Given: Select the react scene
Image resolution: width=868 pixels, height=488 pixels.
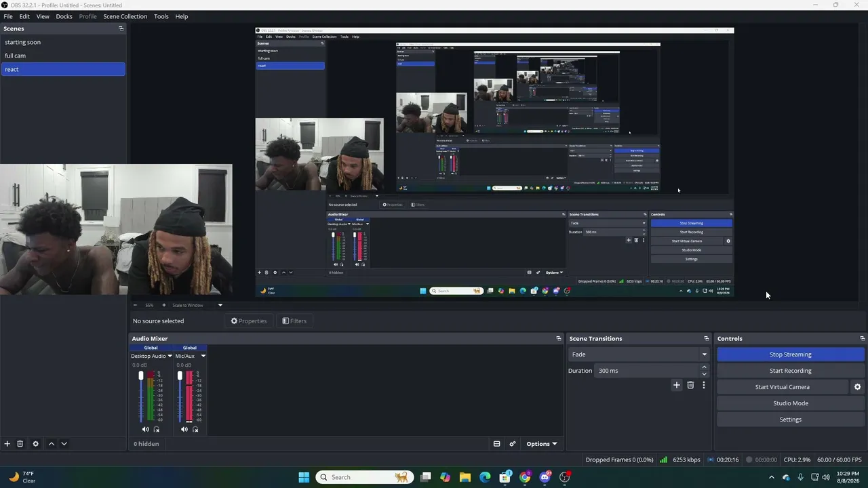Looking at the screenshot, I should pyautogui.click(x=63, y=69).
